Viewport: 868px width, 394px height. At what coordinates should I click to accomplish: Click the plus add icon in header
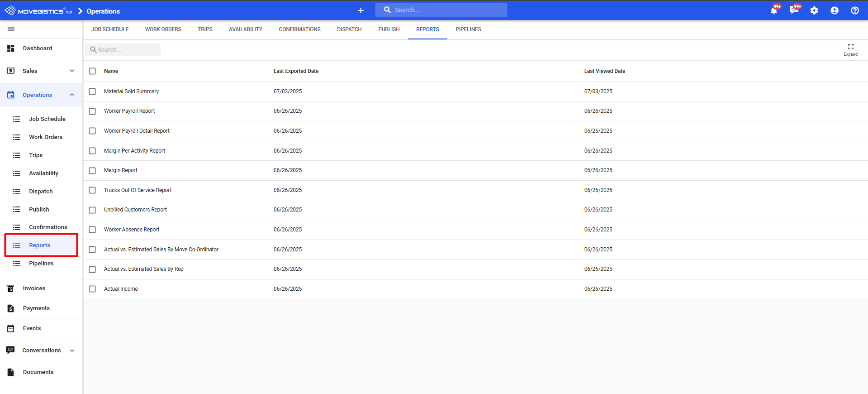[360, 10]
